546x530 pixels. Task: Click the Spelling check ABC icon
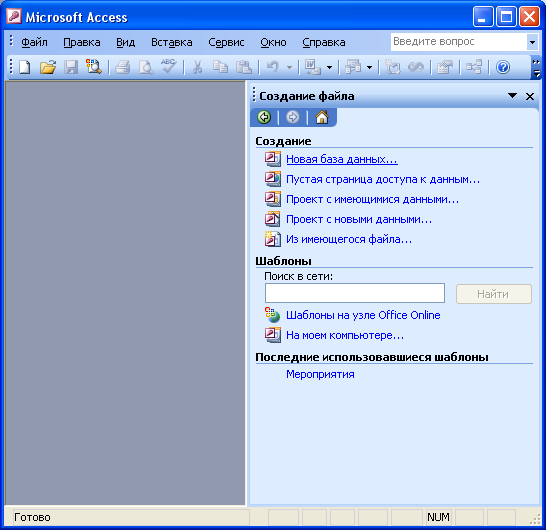pyautogui.click(x=169, y=66)
